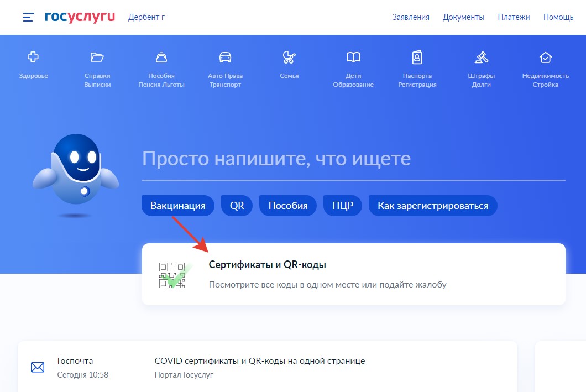Open the Авто Права Транспорт car icon
Screen dimensions: 586x392
point(225,57)
